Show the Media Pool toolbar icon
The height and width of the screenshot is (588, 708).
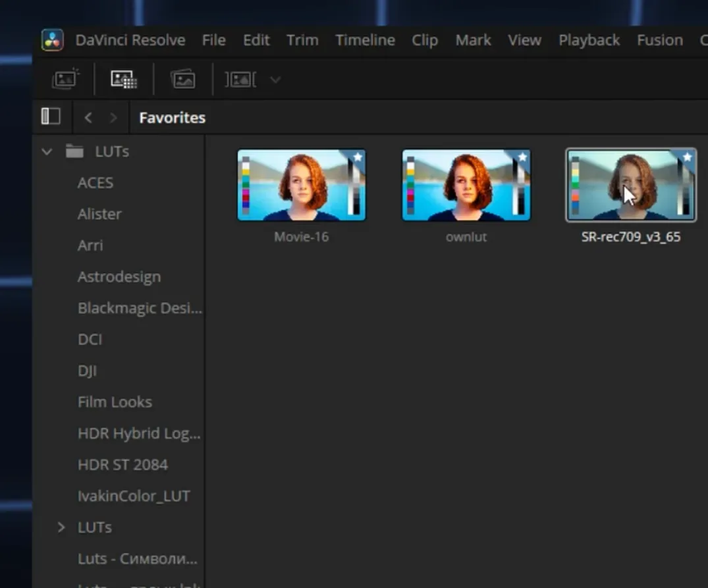pos(183,80)
